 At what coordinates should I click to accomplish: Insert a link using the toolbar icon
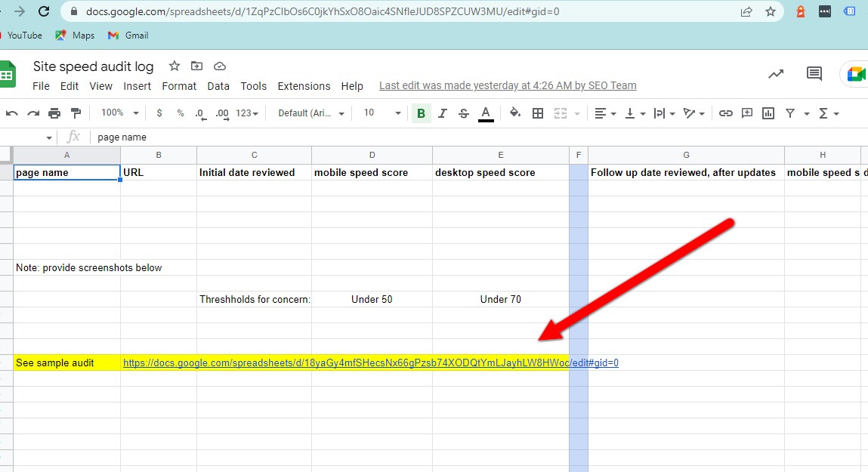726,113
